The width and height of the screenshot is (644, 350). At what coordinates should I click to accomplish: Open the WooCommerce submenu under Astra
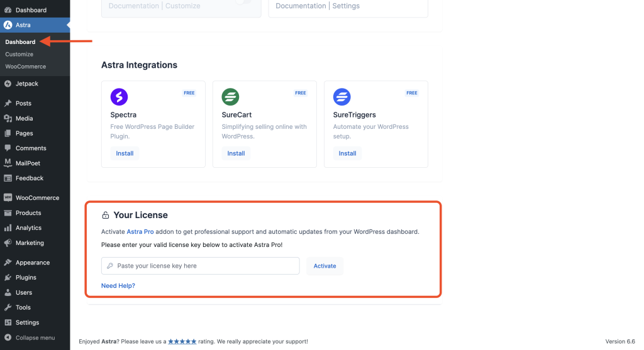coord(25,67)
